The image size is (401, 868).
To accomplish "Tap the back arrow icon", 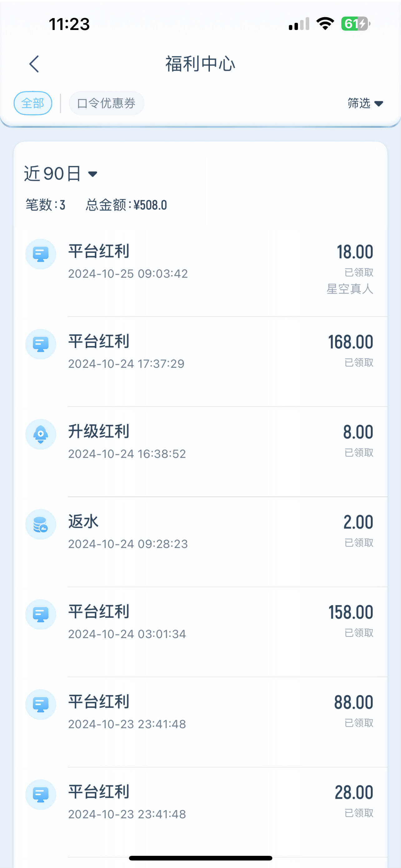I will (x=34, y=64).
